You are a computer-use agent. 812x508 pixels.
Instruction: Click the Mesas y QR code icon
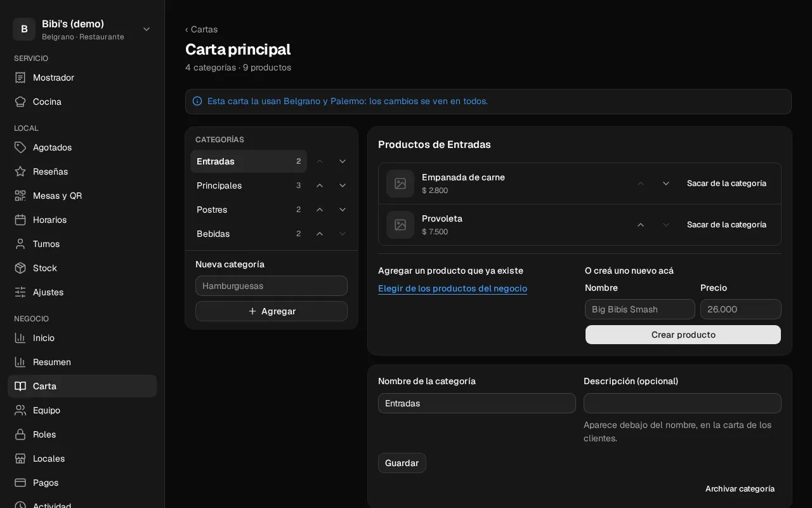click(x=20, y=196)
